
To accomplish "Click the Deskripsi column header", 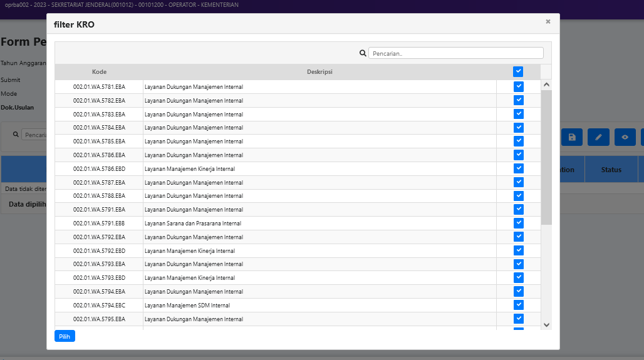I will [x=319, y=72].
